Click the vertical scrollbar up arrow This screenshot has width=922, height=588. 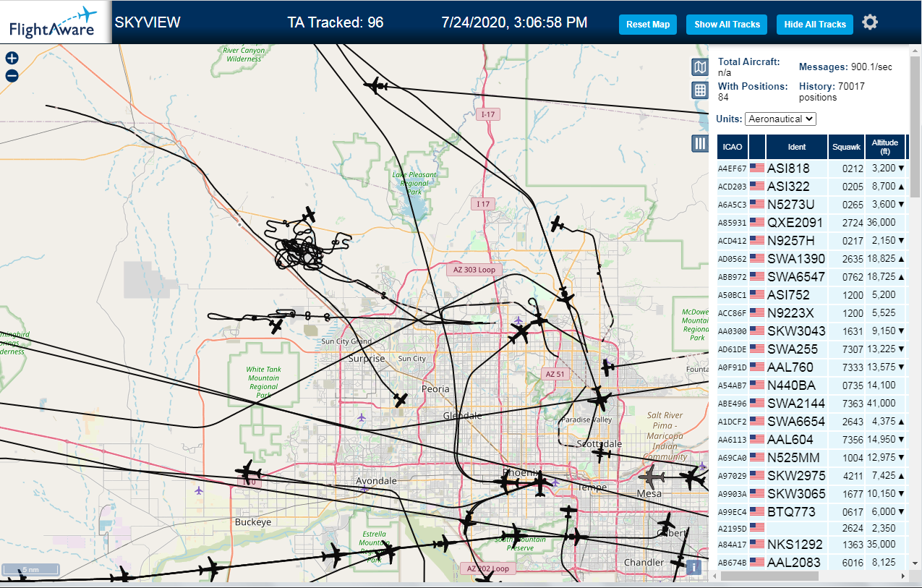[915, 51]
